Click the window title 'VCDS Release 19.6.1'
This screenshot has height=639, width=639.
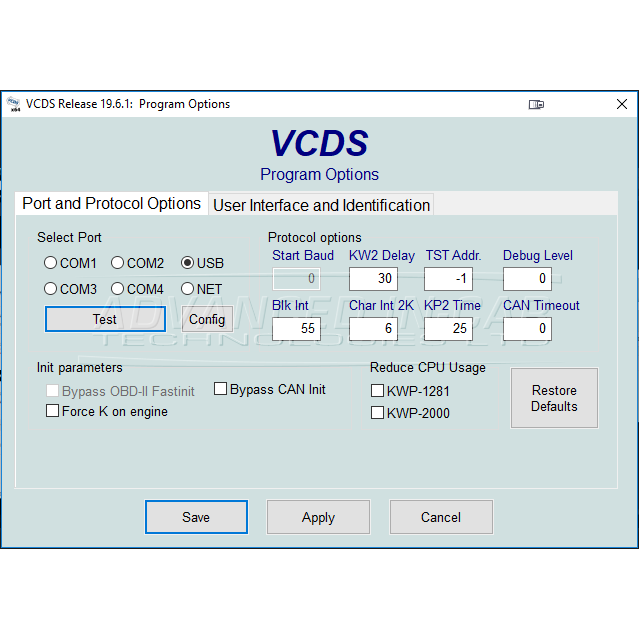tap(79, 104)
